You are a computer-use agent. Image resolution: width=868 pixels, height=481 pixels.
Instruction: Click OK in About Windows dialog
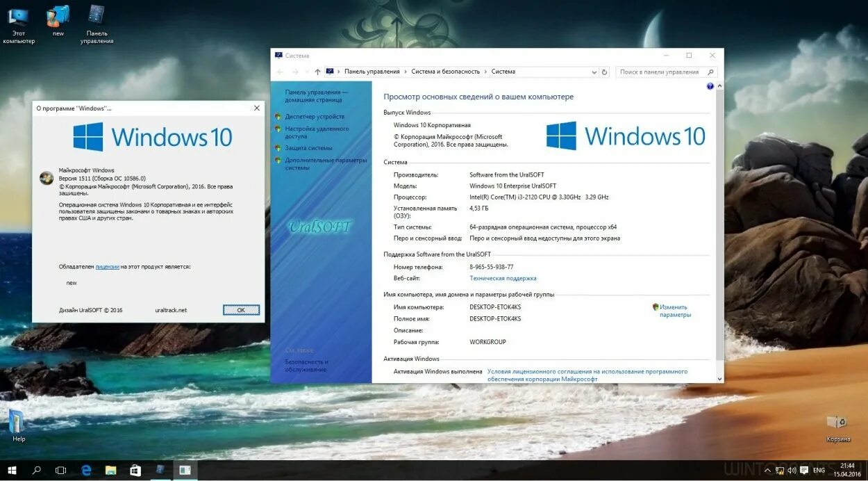tap(241, 310)
